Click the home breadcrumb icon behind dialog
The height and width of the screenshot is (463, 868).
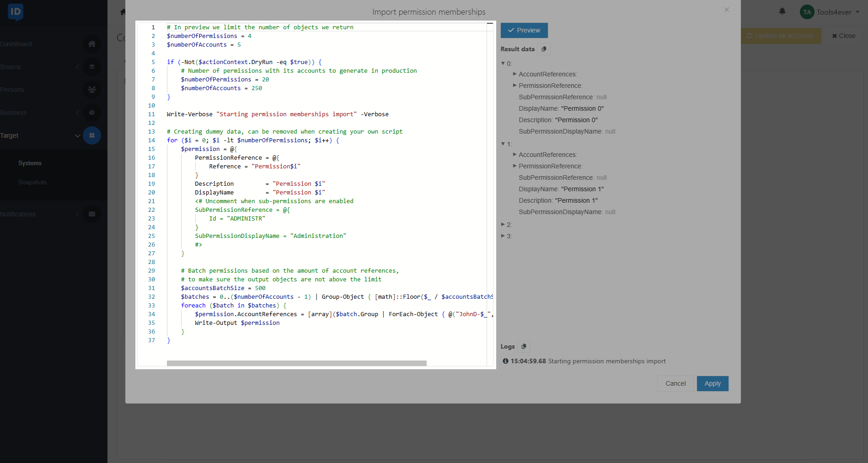[123, 12]
